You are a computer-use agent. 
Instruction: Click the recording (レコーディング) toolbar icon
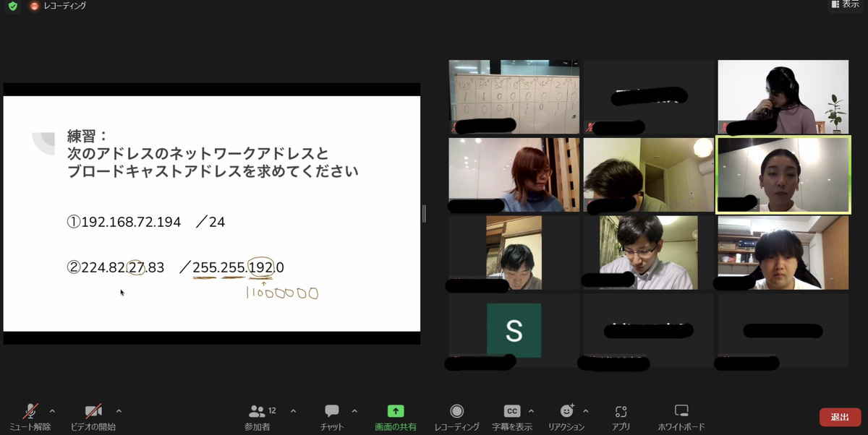457,411
